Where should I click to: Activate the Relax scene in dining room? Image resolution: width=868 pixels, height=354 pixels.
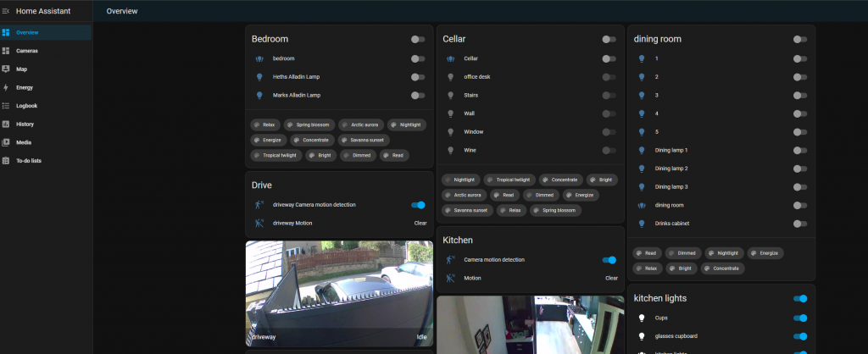coord(648,268)
